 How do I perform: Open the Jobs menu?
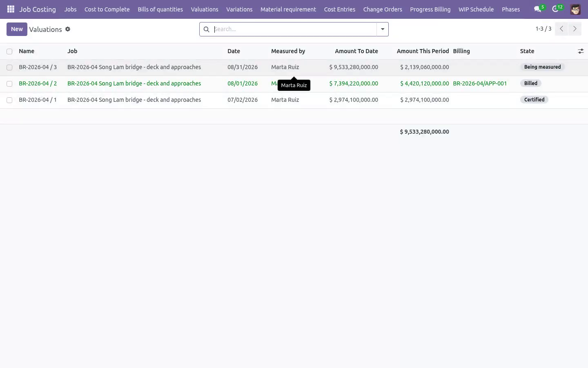pyautogui.click(x=70, y=9)
